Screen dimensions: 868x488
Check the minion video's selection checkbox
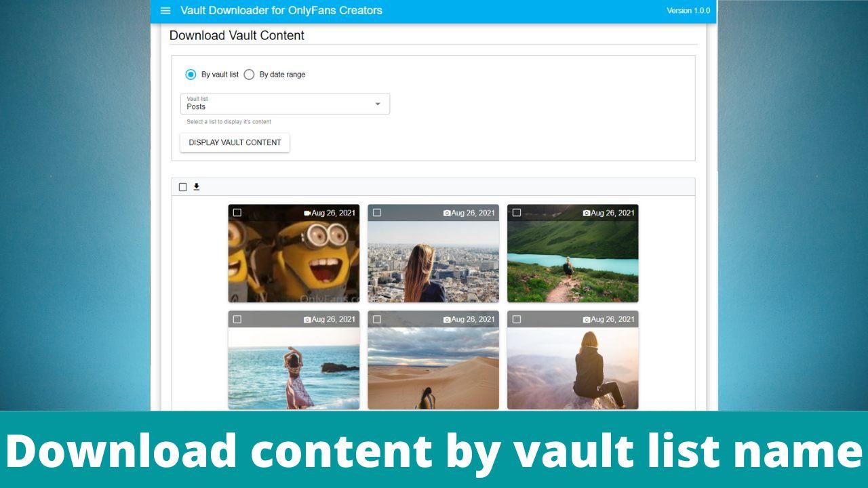point(237,212)
